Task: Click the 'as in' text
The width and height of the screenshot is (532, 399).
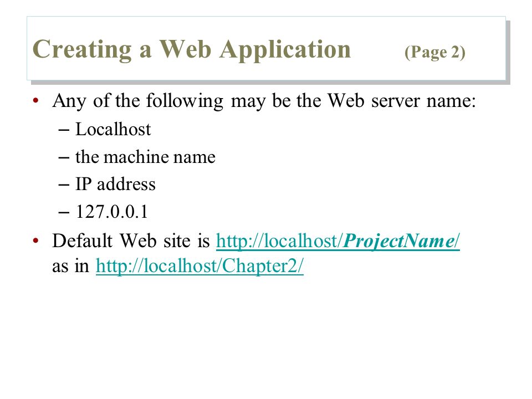Action: 70,266
